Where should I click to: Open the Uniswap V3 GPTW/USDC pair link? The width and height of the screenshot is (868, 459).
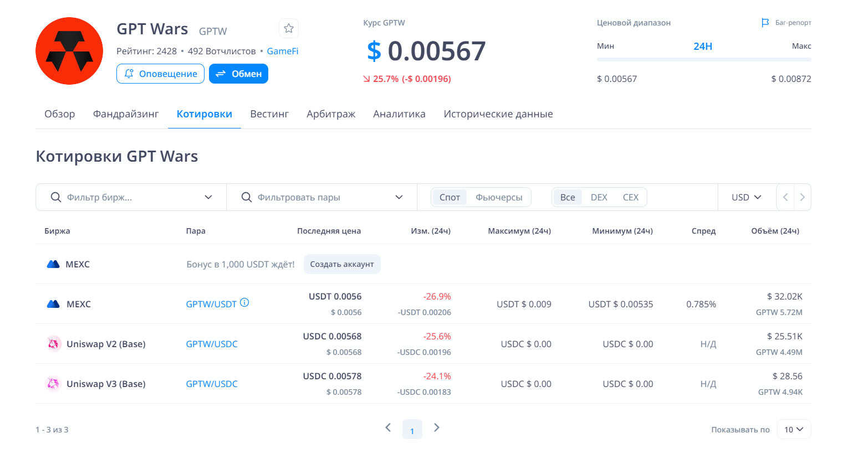click(x=212, y=384)
